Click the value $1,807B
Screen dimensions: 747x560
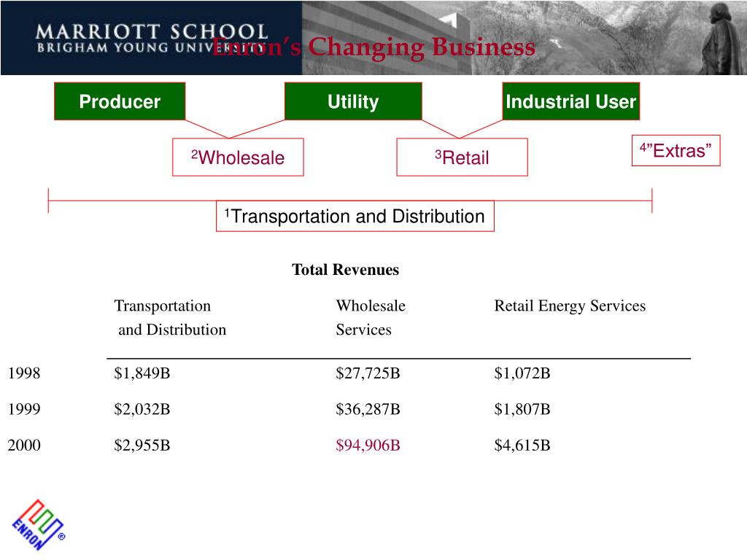522,409
